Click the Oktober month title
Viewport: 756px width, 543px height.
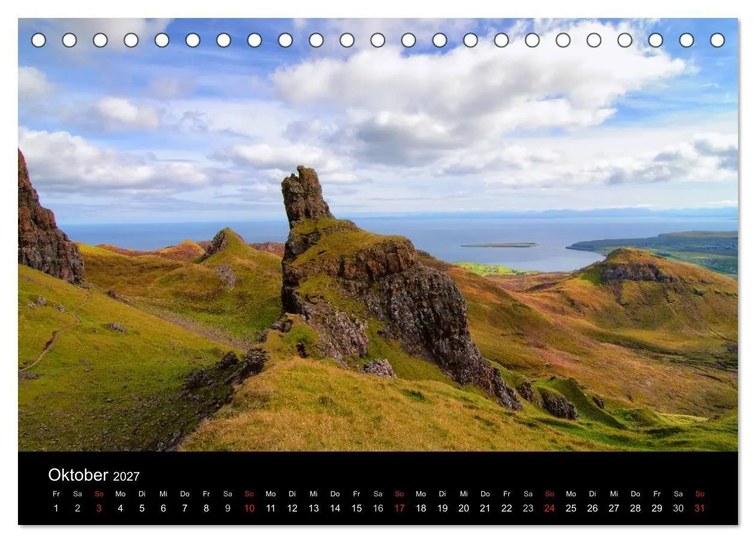(78, 475)
